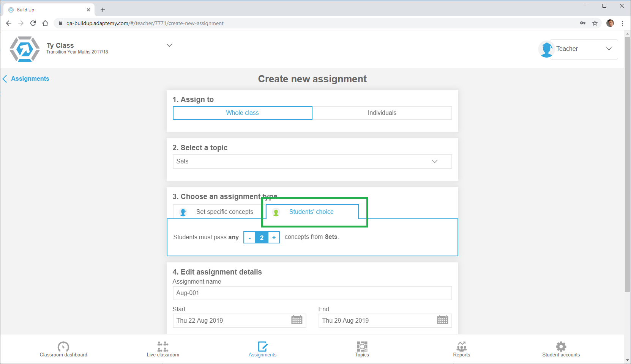Open the Start date calendar icon
The image size is (631, 364).
(x=297, y=320)
